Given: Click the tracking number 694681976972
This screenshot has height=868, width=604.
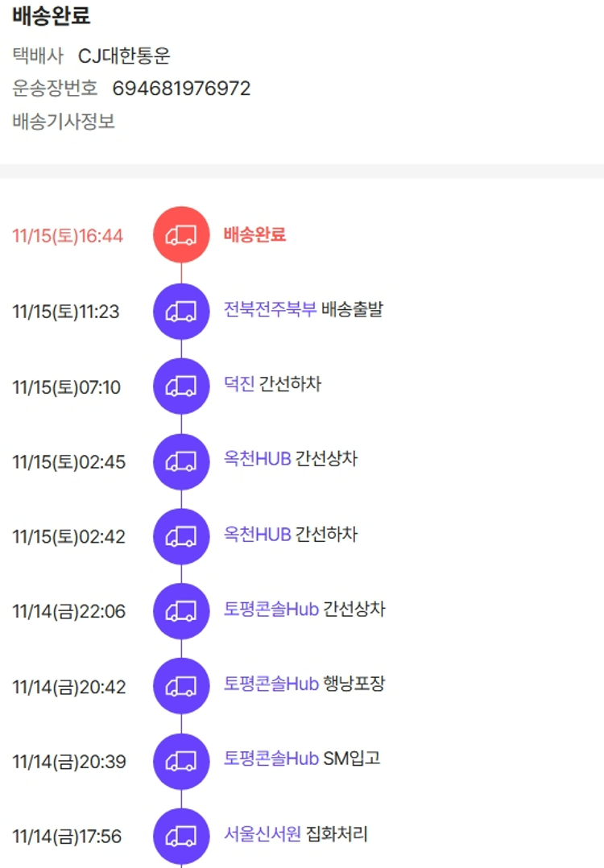Looking at the screenshot, I should [x=181, y=89].
